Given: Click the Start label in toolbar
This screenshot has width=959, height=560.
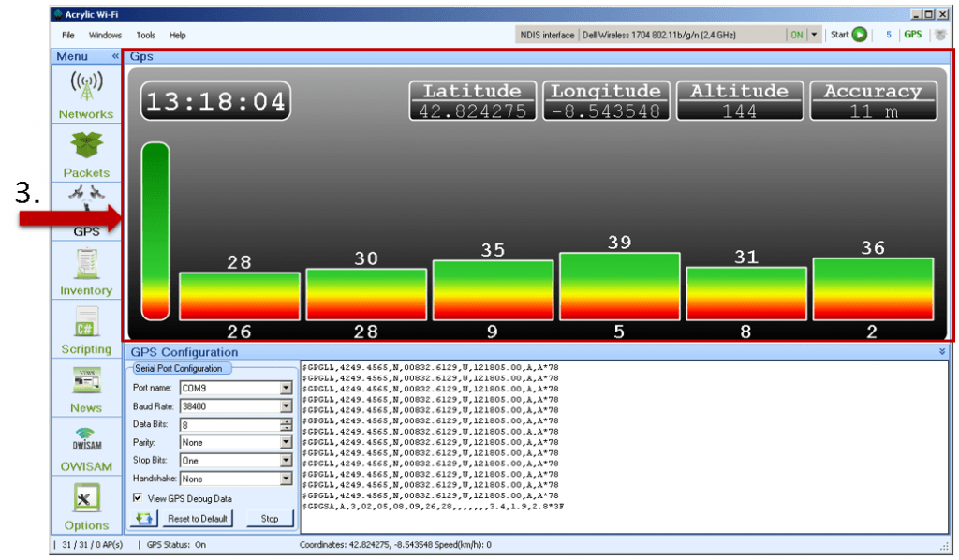Looking at the screenshot, I should 839,35.
